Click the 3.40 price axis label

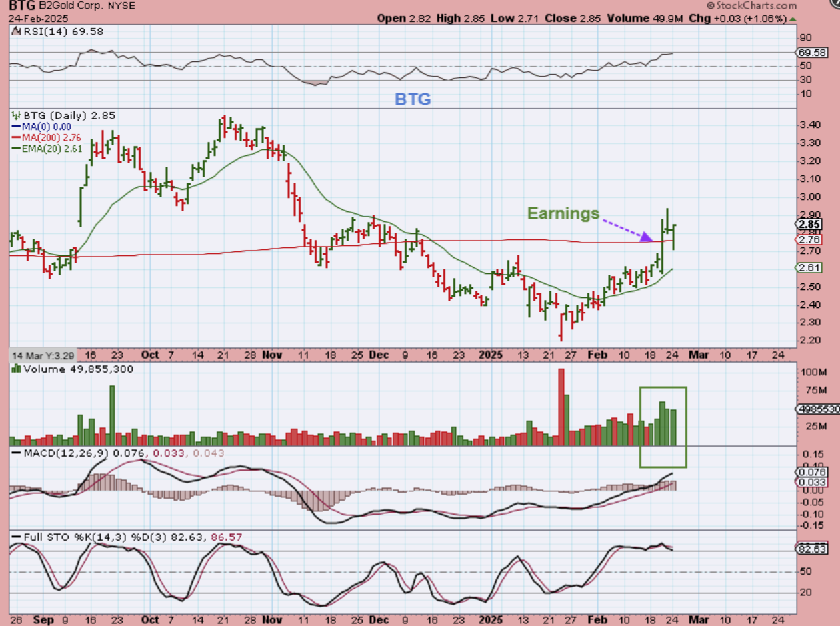809,125
